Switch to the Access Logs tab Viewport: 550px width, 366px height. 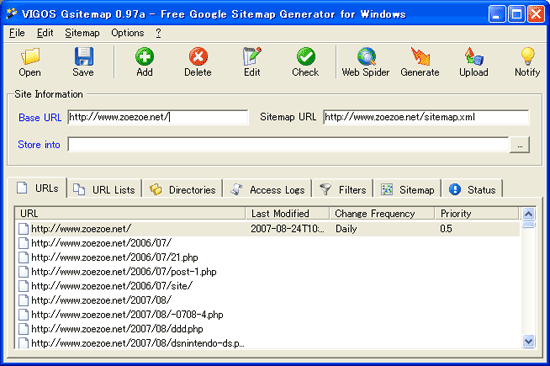click(x=267, y=190)
